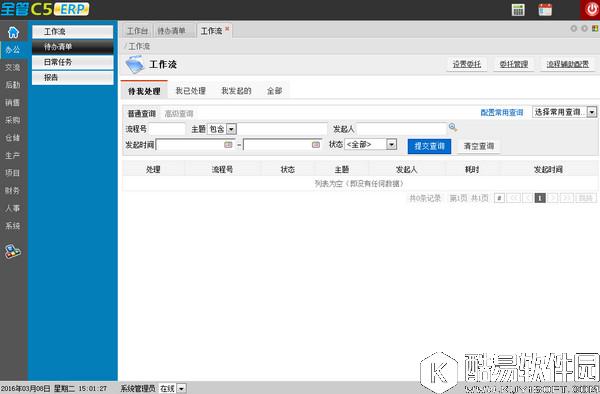Click the 耗时 column header
The width and height of the screenshot is (600, 394).
point(472,169)
